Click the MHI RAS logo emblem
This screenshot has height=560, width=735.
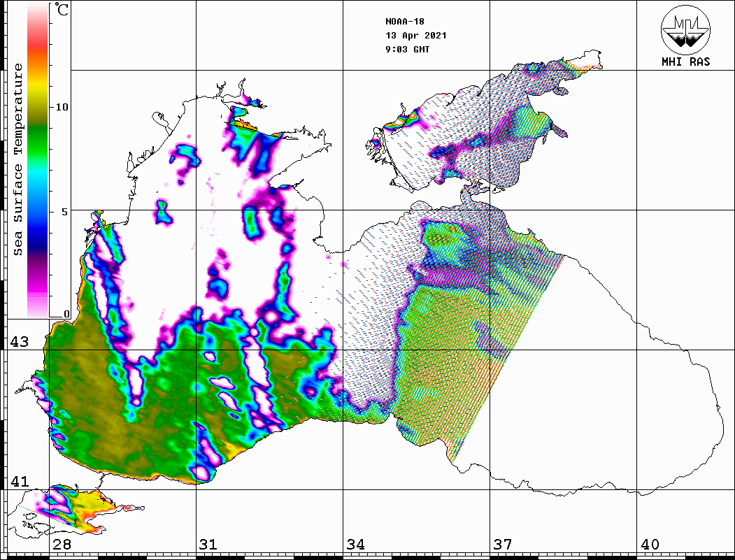(x=686, y=29)
